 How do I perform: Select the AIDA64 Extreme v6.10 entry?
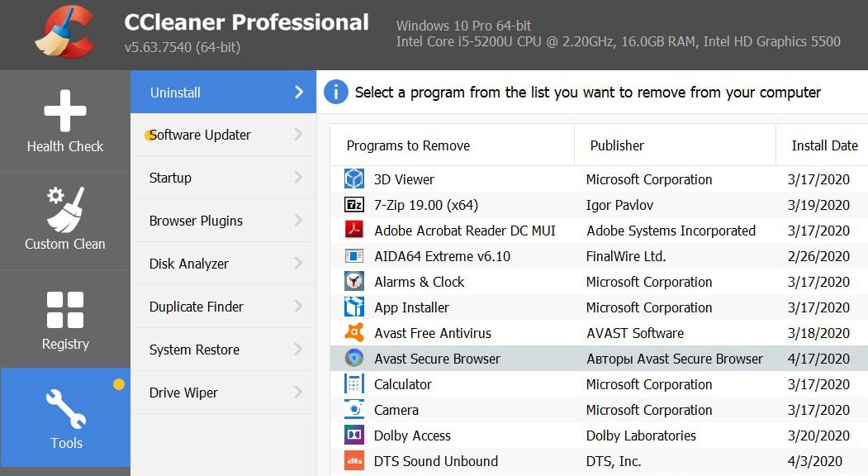[x=443, y=256]
